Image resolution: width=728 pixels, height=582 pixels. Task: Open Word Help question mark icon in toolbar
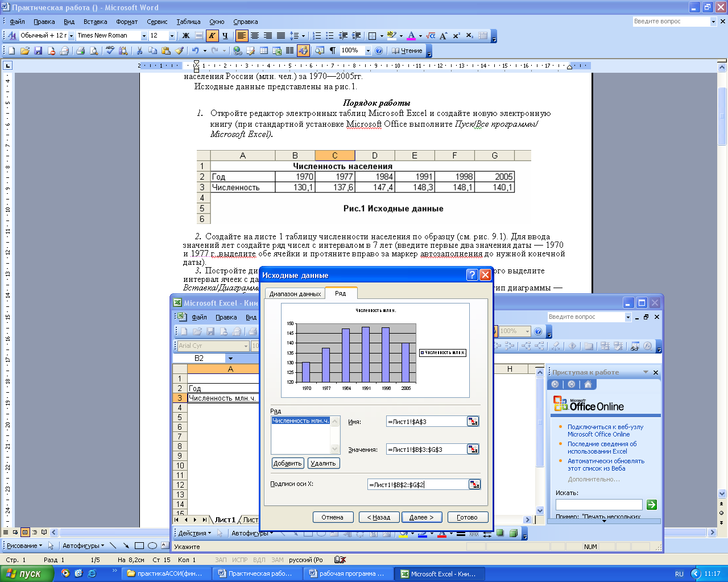[379, 51]
